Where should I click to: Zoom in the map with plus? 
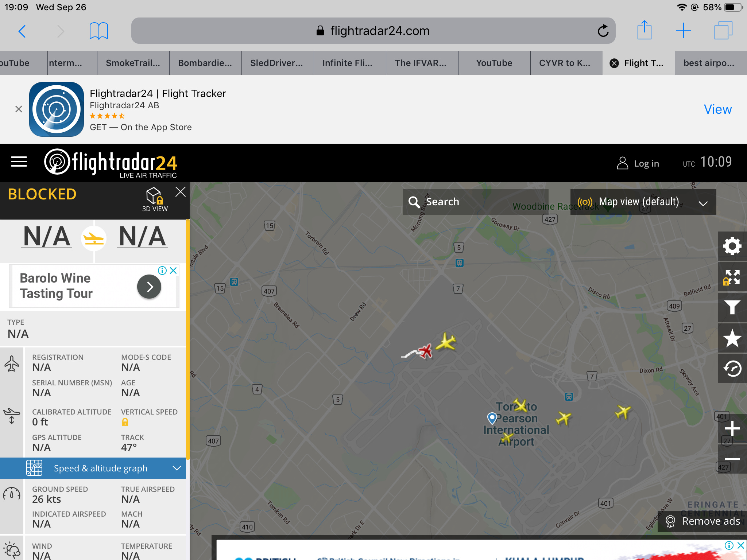[x=732, y=428]
